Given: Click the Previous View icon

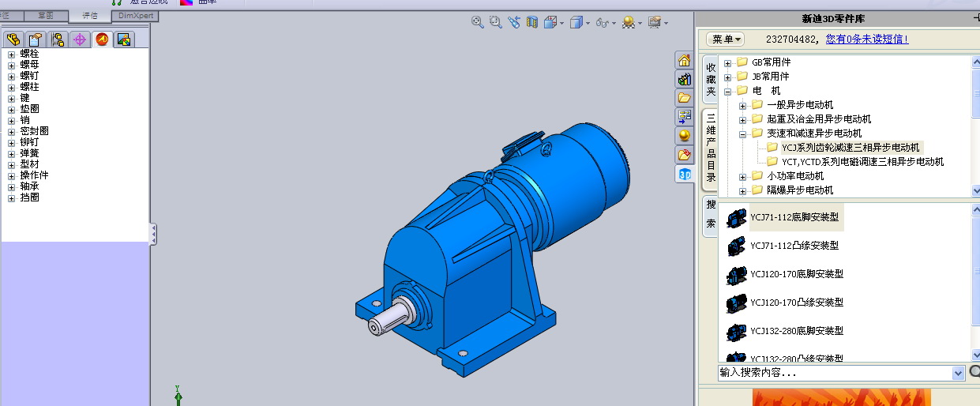Looking at the screenshot, I should pos(514,22).
